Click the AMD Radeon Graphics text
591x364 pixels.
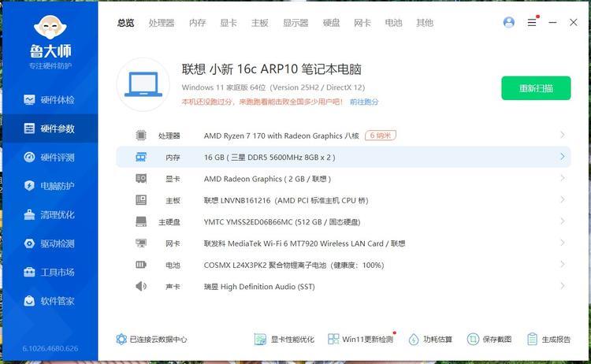click(267, 179)
